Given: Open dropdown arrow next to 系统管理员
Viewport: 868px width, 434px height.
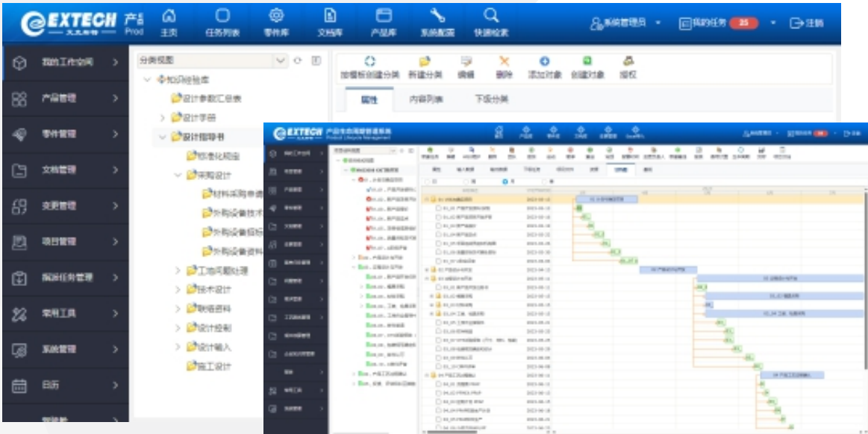Looking at the screenshot, I should point(658,23).
